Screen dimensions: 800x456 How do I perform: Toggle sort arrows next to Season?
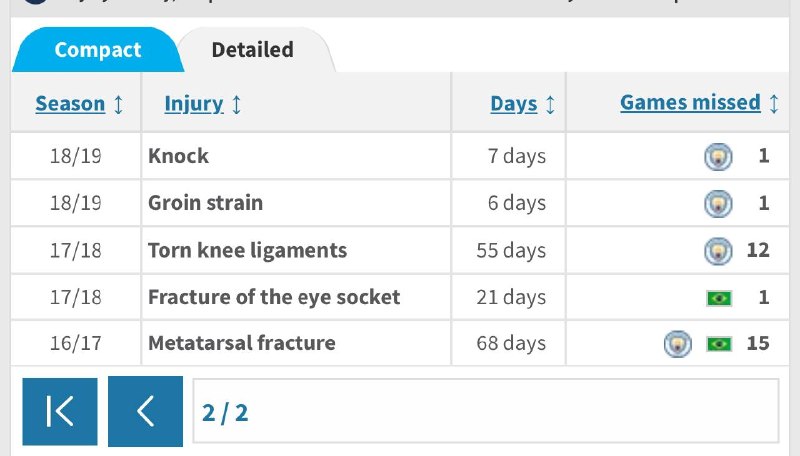click(118, 105)
